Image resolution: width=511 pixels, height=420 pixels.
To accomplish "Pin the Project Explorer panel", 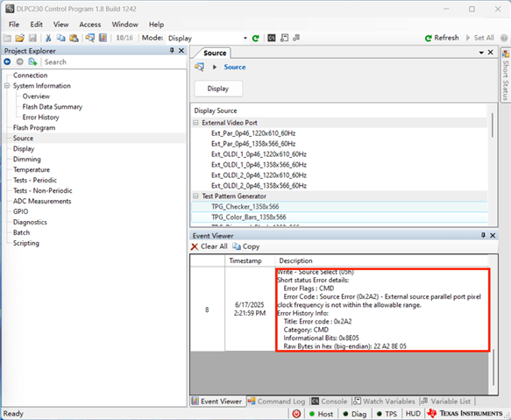I will pos(172,51).
